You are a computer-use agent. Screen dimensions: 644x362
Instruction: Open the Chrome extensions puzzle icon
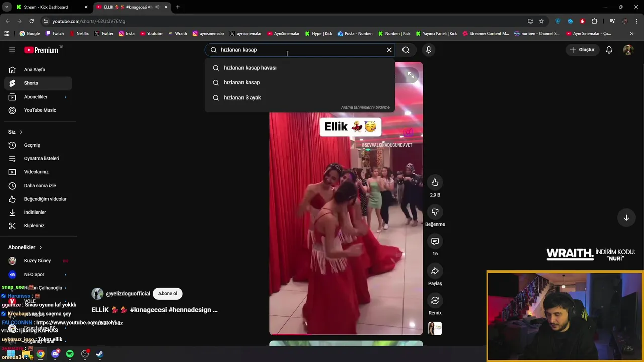(595, 21)
